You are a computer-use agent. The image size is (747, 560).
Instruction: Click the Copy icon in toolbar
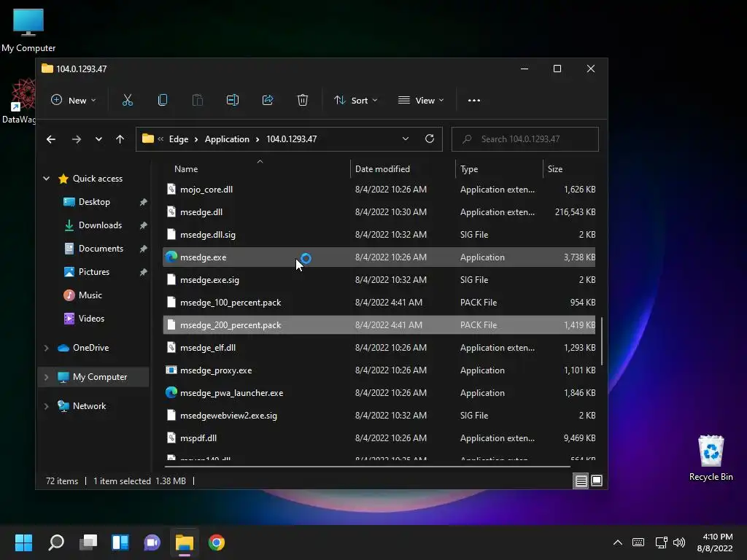coord(163,100)
